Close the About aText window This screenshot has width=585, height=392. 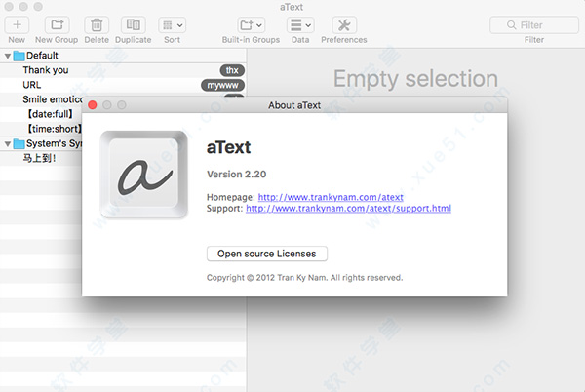pos(93,105)
